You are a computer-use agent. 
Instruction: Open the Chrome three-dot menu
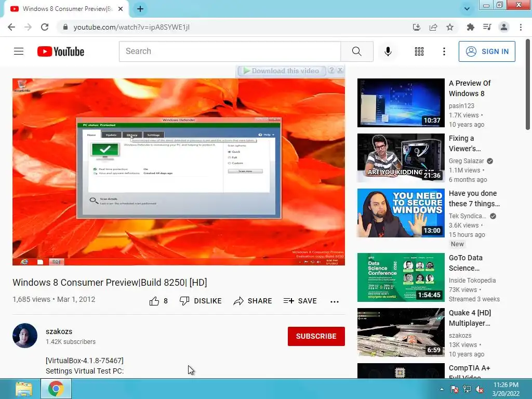(x=521, y=27)
